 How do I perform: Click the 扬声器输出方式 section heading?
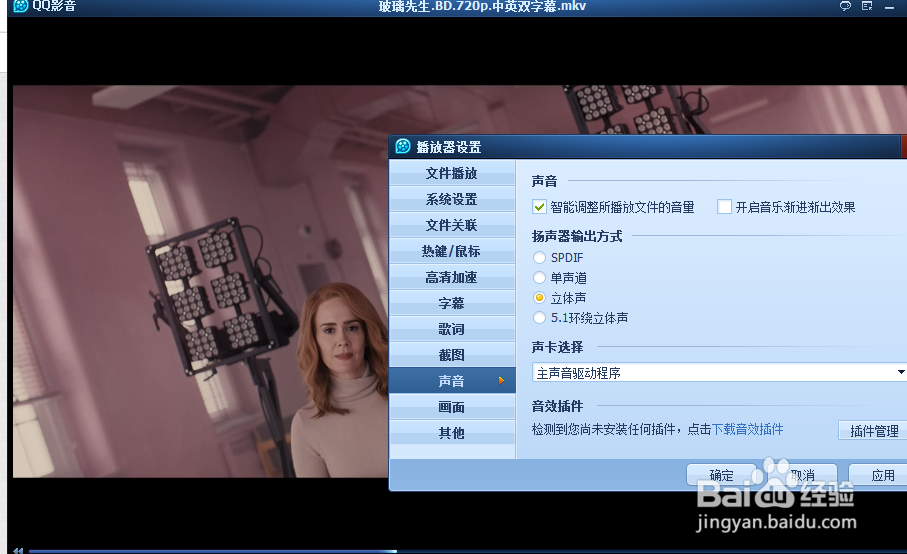click(x=577, y=236)
